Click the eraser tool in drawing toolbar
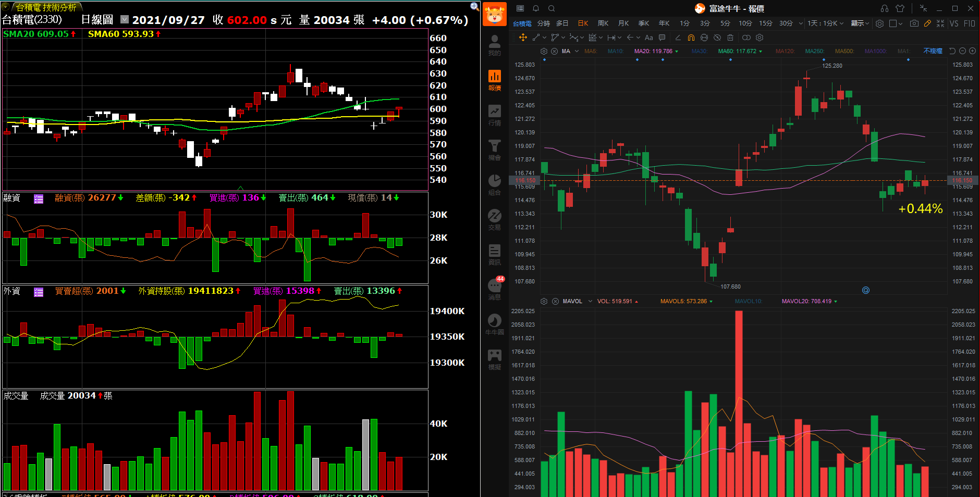Screen dimensions: 980x497 pos(678,38)
